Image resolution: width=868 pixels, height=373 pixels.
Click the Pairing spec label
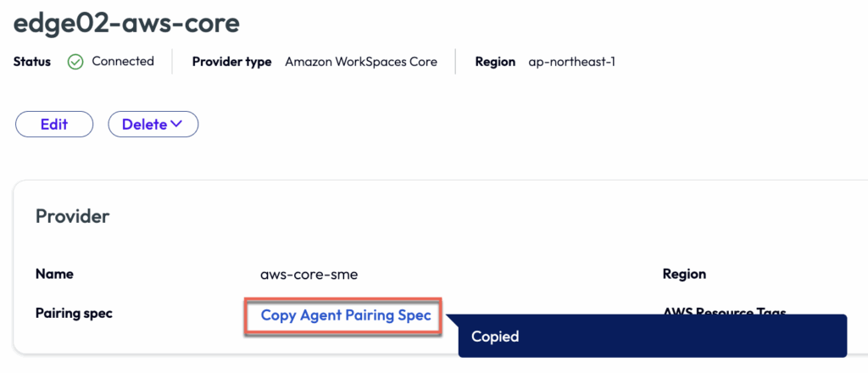point(74,314)
